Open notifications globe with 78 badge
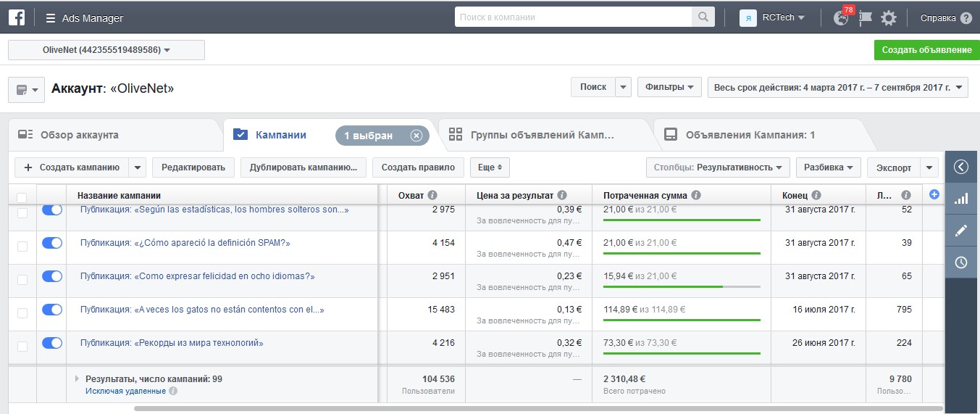 (841, 18)
